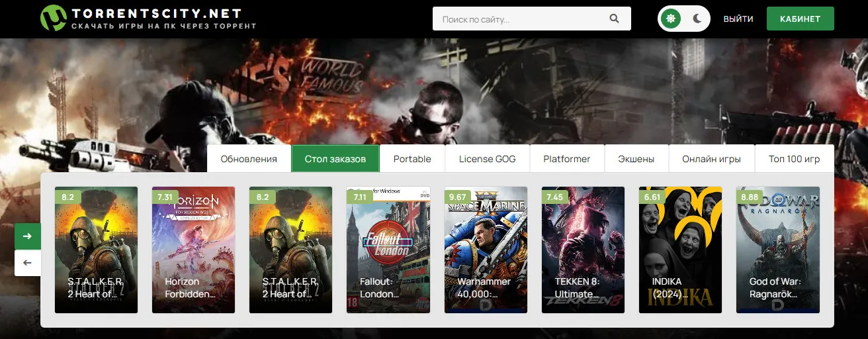Open the Warhammer 40,000 Space Marine card
Image resolution: width=868 pixels, height=339 pixels.
point(486,250)
